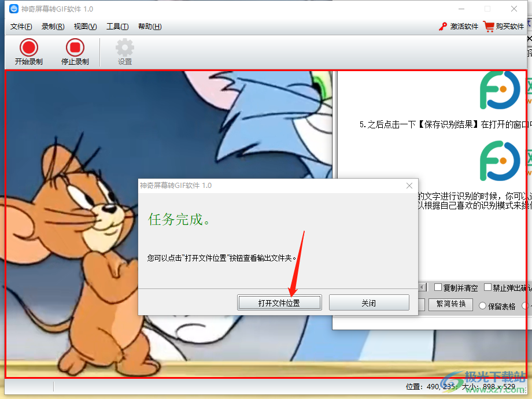Click the green 任务完成。 heading

[179, 220]
